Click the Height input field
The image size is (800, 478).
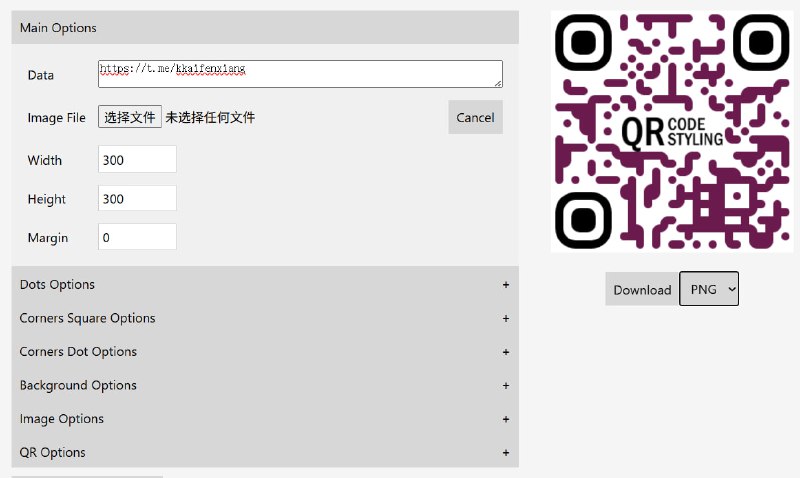pos(137,198)
